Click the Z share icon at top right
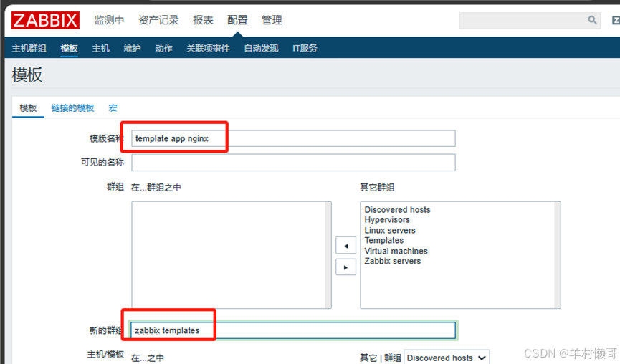Image resolution: width=620 pixels, height=364 pixels. click(x=616, y=20)
